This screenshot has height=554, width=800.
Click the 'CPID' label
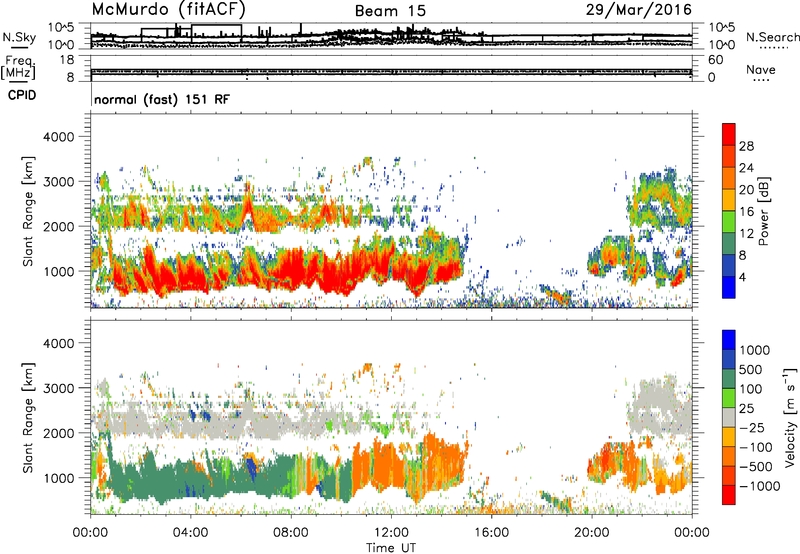tap(22, 95)
